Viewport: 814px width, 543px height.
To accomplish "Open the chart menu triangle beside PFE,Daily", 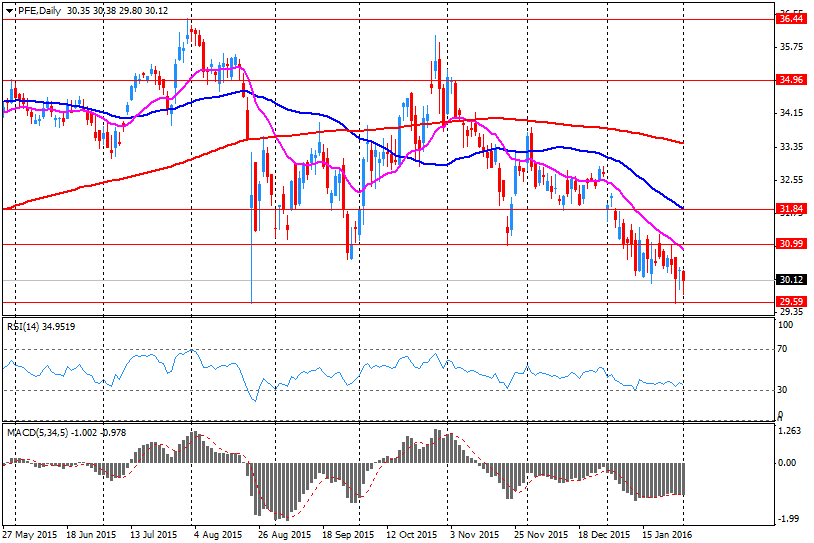I will pos(9,10).
